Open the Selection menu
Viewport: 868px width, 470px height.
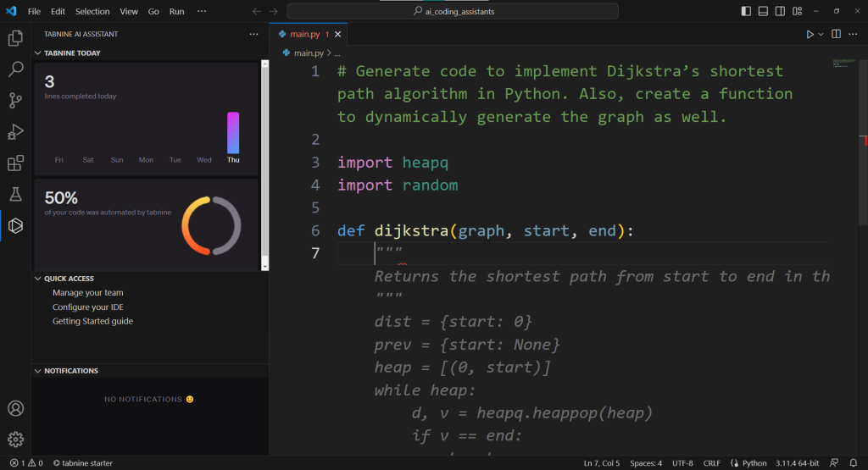pos(92,11)
